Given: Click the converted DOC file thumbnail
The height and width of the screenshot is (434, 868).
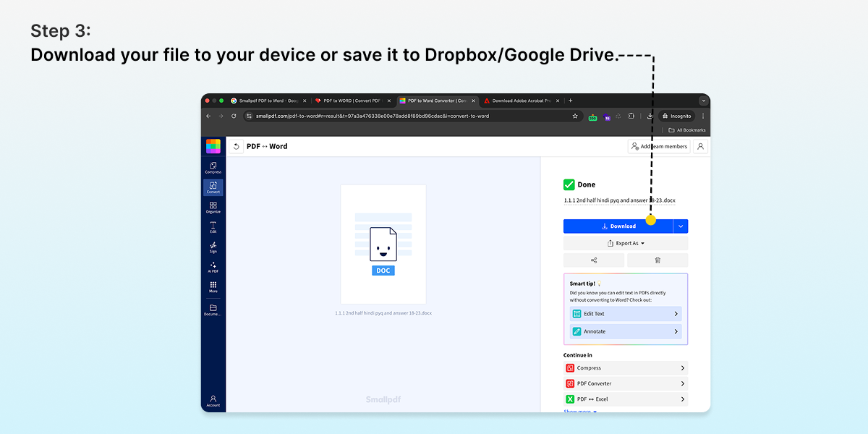Looking at the screenshot, I should pyautogui.click(x=383, y=244).
